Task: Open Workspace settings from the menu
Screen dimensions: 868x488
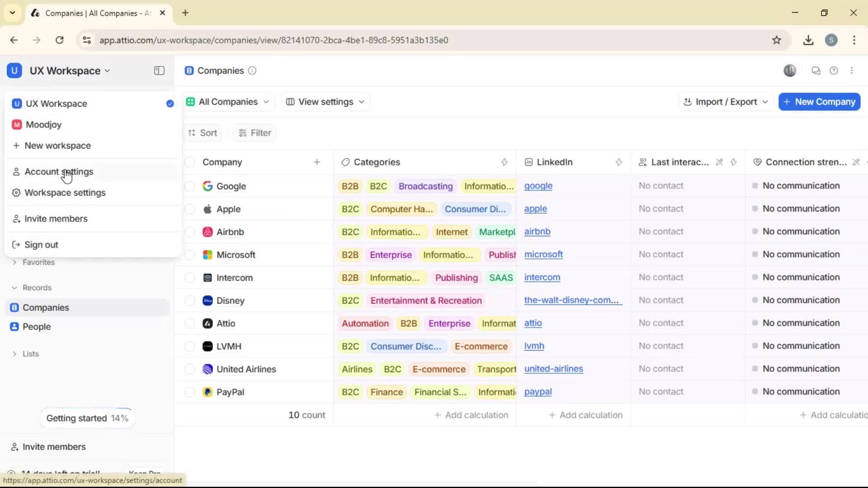Action: pos(93,192)
